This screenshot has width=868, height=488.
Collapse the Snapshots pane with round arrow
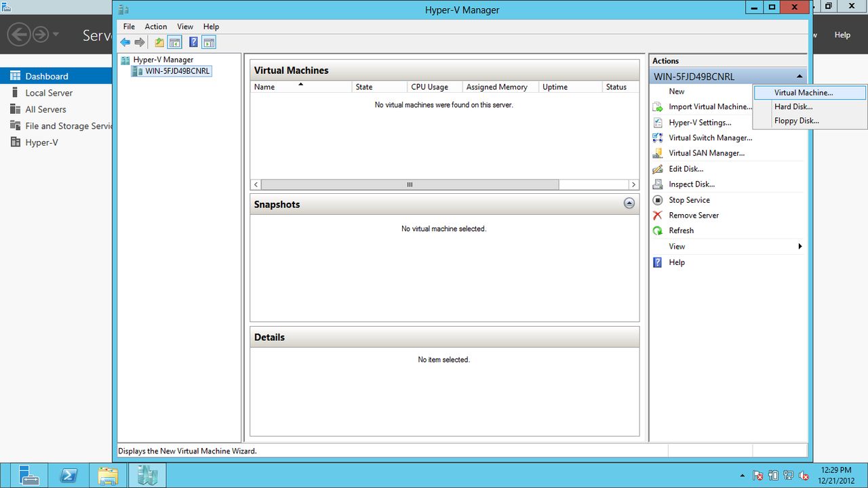(x=629, y=203)
